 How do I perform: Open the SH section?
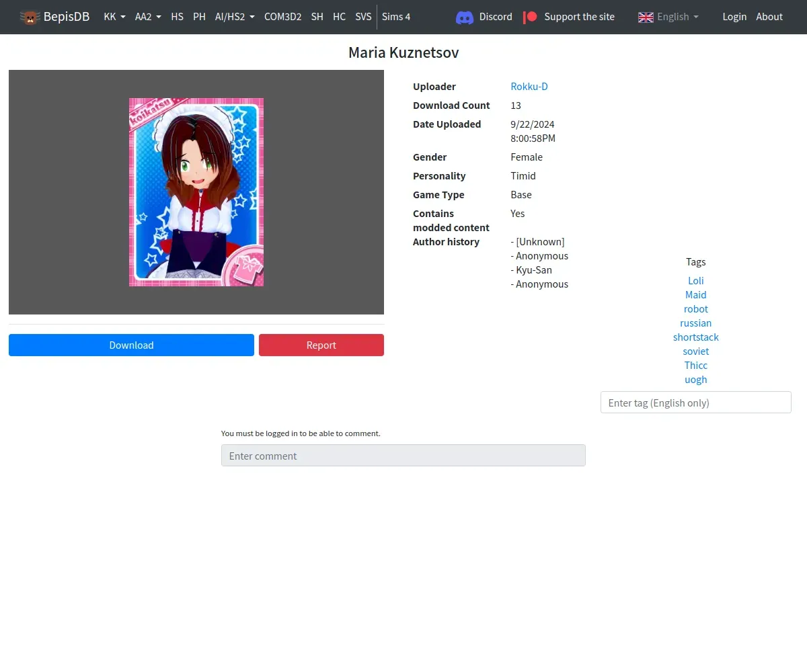[x=317, y=17]
